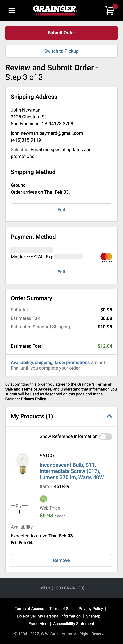This screenshot has height=644, width=123.
Task: Edit the shipping method
Action: (61, 210)
